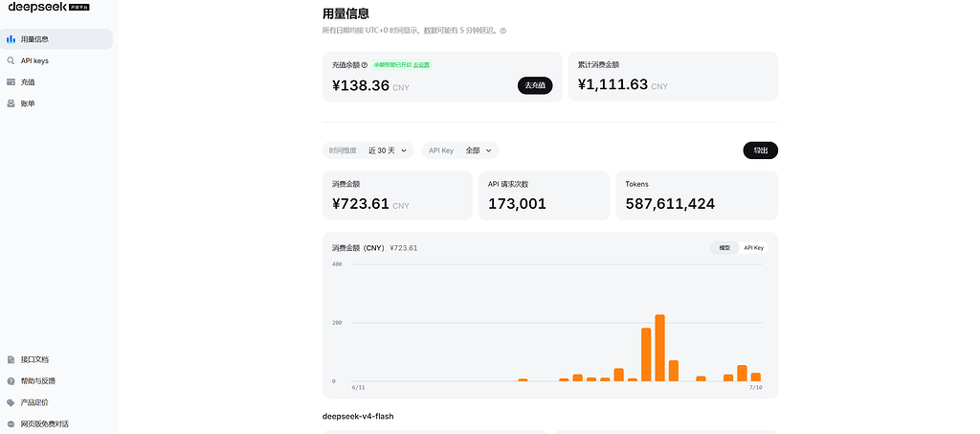Open the 时间维度 近 30 天 dropdown
This screenshot has height=434, width=980.
368,150
